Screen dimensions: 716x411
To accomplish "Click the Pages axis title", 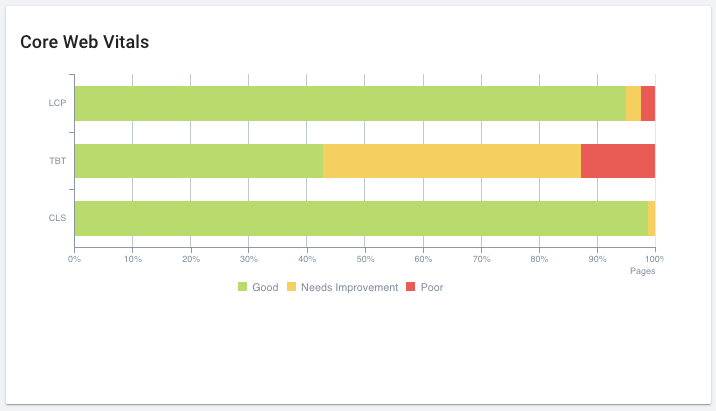I will (642, 271).
